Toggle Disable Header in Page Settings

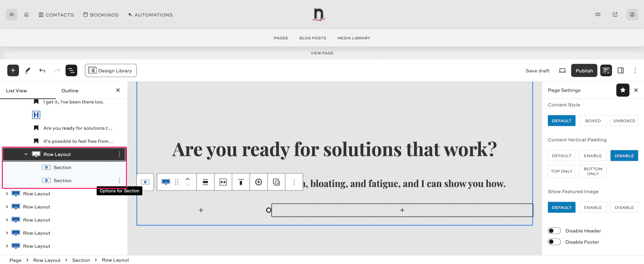tap(554, 230)
